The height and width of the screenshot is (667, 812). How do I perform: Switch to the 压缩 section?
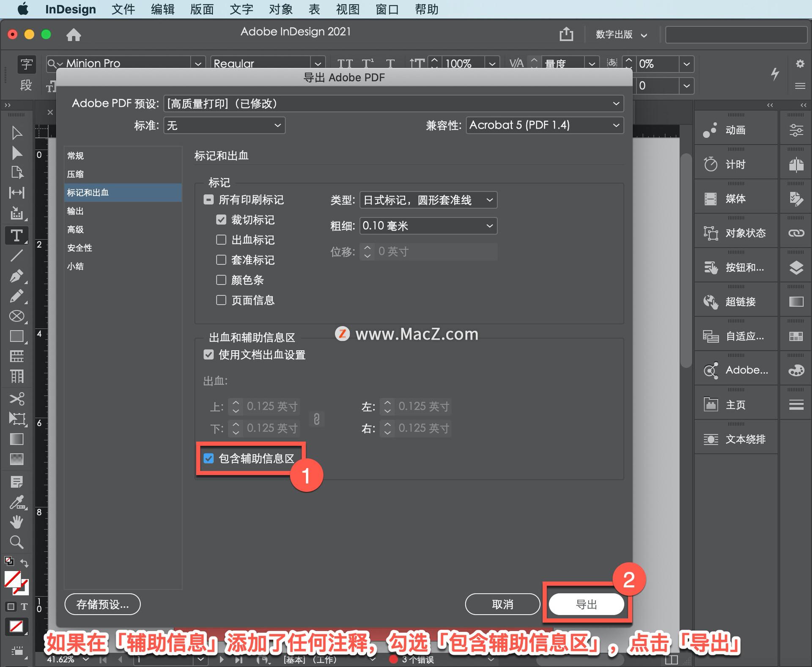pyautogui.click(x=123, y=174)
